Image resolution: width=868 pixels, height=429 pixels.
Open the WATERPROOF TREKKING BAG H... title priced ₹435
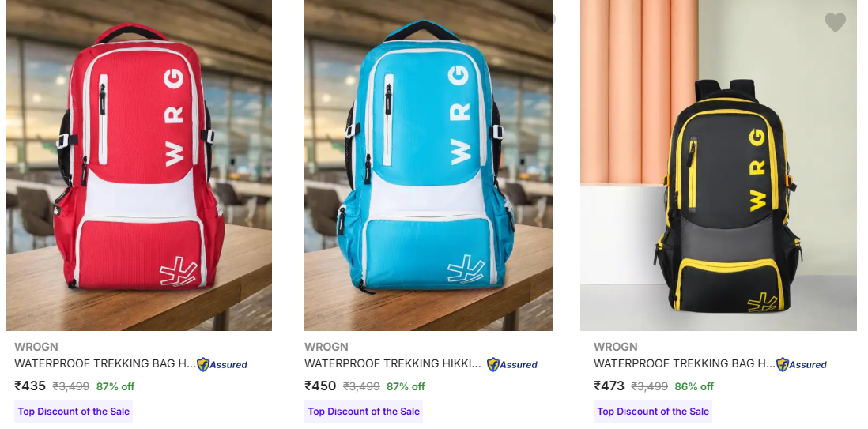105,363
